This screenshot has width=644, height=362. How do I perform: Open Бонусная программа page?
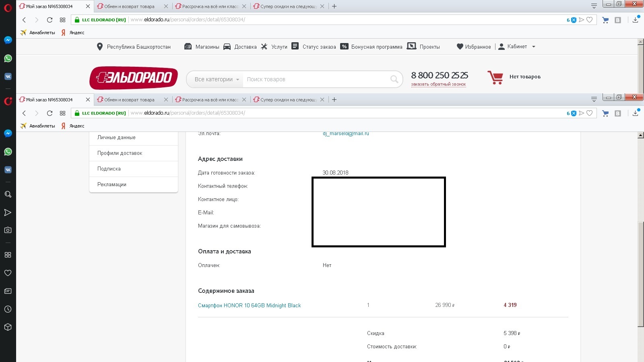click(x=371, y=47)
